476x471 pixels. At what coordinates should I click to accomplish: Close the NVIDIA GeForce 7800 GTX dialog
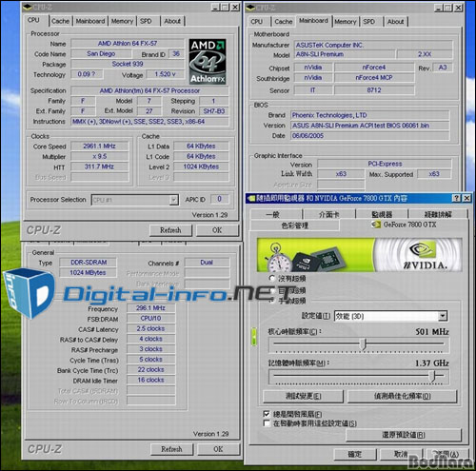(466, 198)
